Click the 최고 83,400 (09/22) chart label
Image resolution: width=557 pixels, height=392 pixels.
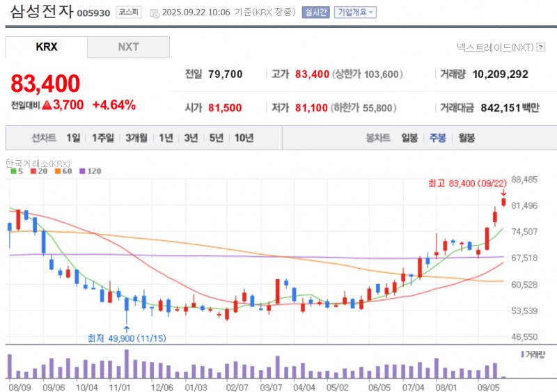[x=467, y=183]
